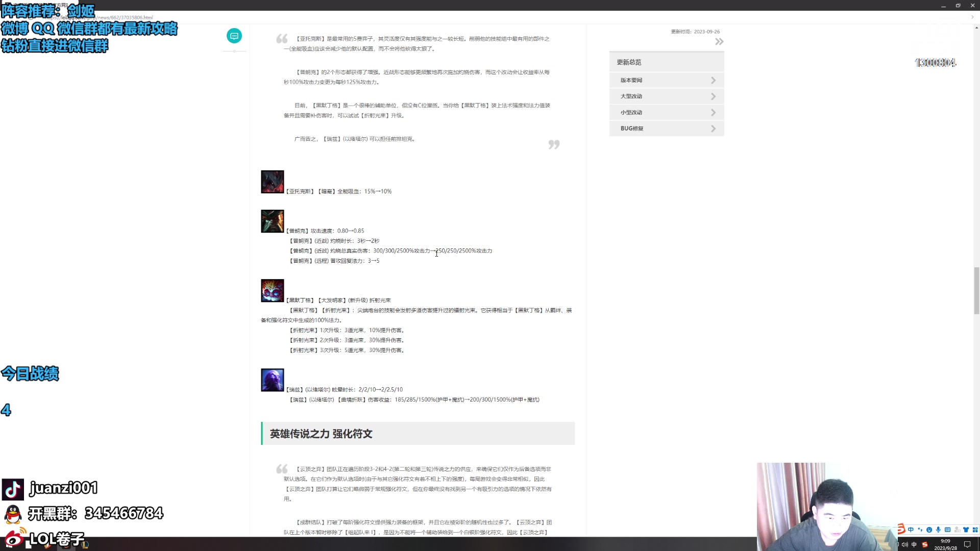Toggle Chinese/English mode on the input toolbar
Viewport: 980px width, 551px height.
point(911,530)
